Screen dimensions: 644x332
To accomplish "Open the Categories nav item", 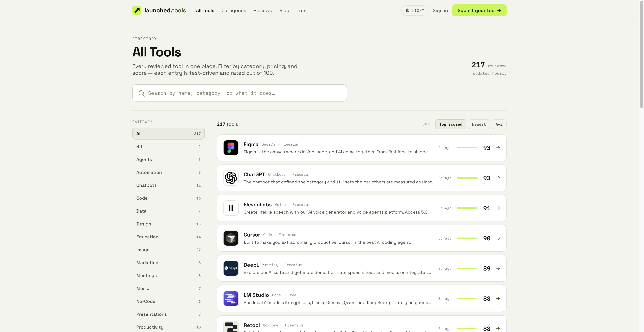I will tap(234, 11).
